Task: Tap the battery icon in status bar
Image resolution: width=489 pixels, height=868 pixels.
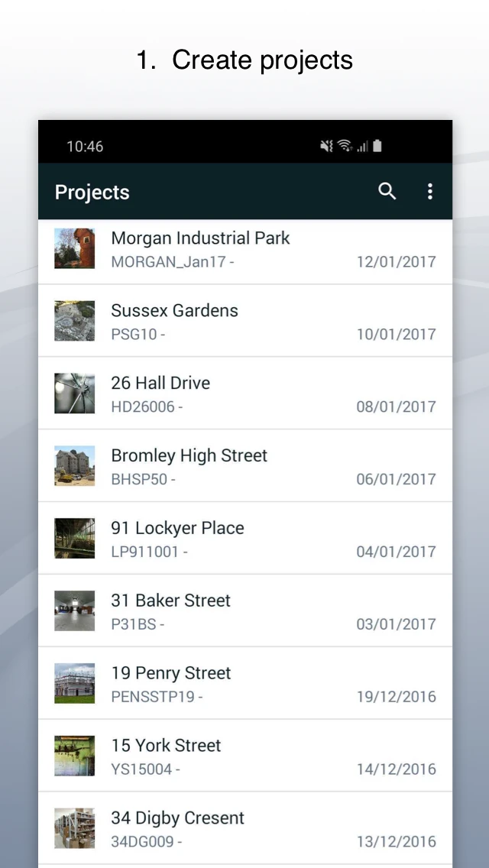Action: 377,146
